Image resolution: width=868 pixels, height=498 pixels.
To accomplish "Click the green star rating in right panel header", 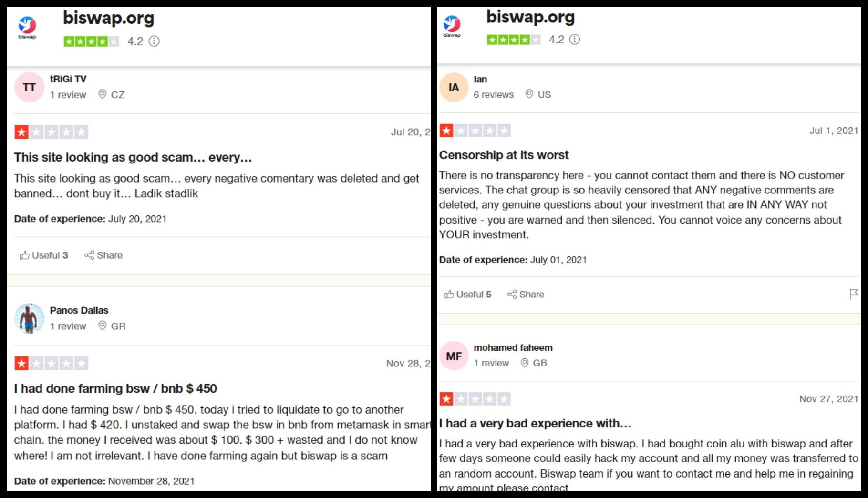I will [514, 40].
